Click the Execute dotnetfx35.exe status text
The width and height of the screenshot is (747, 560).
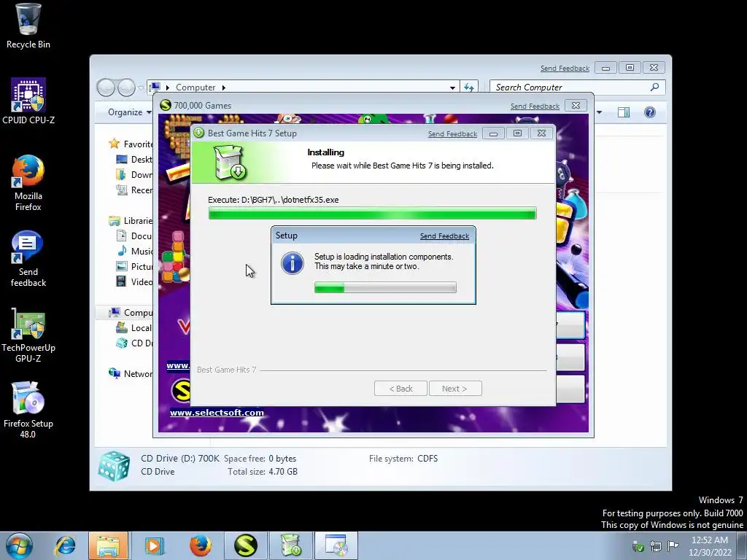tap(274, 200)
